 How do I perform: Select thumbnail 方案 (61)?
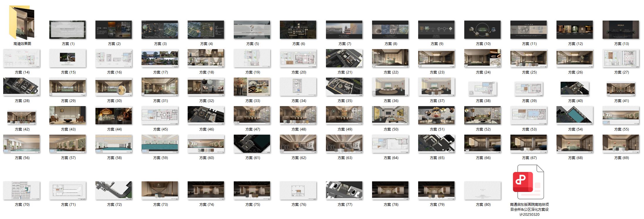252,144
